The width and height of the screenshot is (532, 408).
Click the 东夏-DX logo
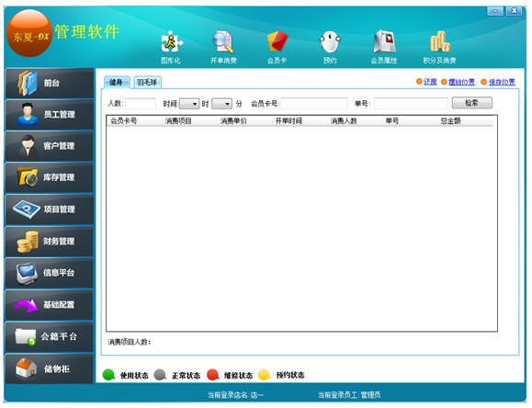tap(29, 33)
